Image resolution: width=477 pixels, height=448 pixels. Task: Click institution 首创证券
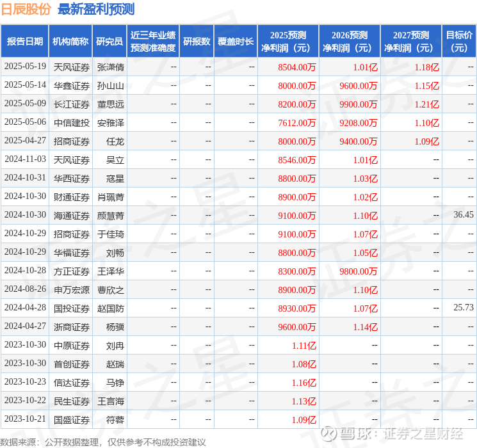pos(72,364)
